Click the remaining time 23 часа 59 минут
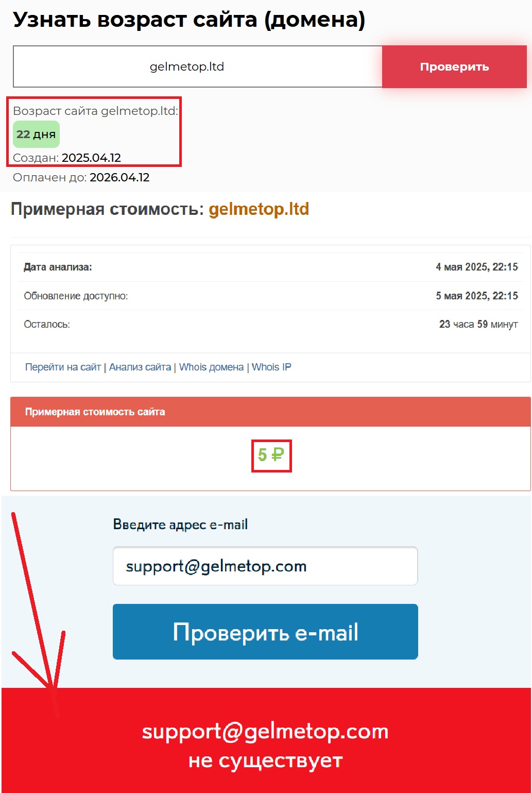The height and width of the screenshot is (793, 532). tap(478, 324)
